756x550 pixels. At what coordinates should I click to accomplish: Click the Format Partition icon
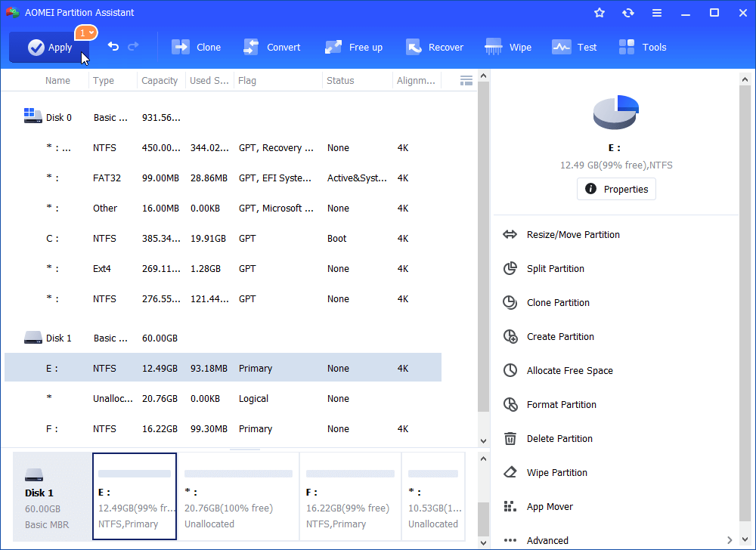[510, 404]
